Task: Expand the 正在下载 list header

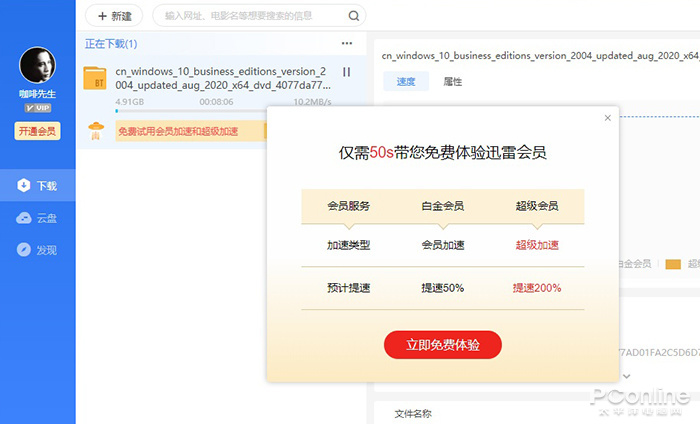Action: (111, 44)
